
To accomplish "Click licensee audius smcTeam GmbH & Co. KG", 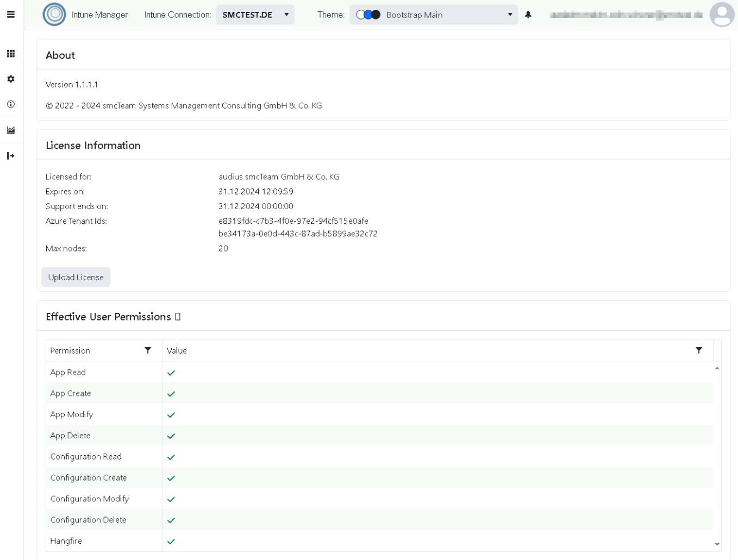I will tap(279, 177).
